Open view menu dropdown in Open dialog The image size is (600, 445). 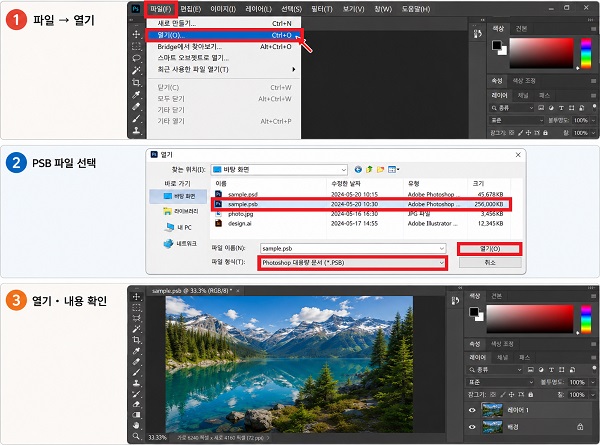(393, 170)
